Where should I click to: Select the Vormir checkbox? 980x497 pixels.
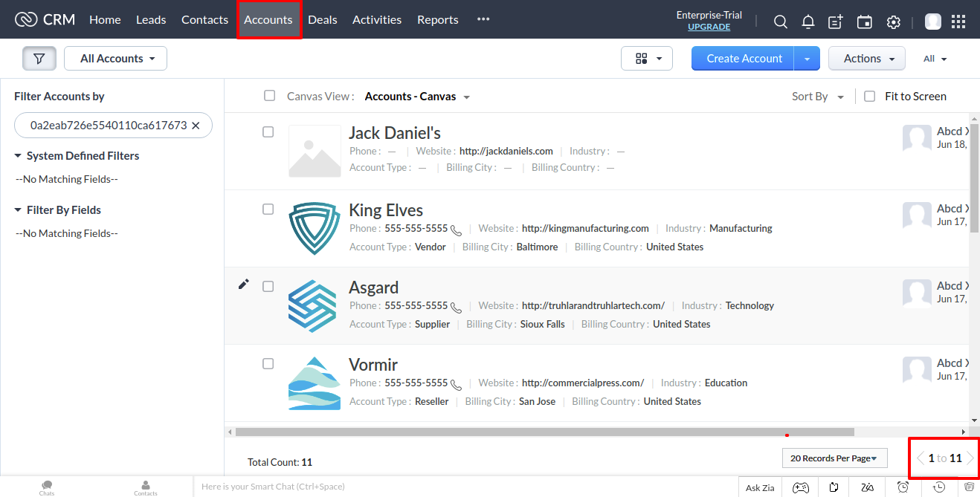point(268,363)
